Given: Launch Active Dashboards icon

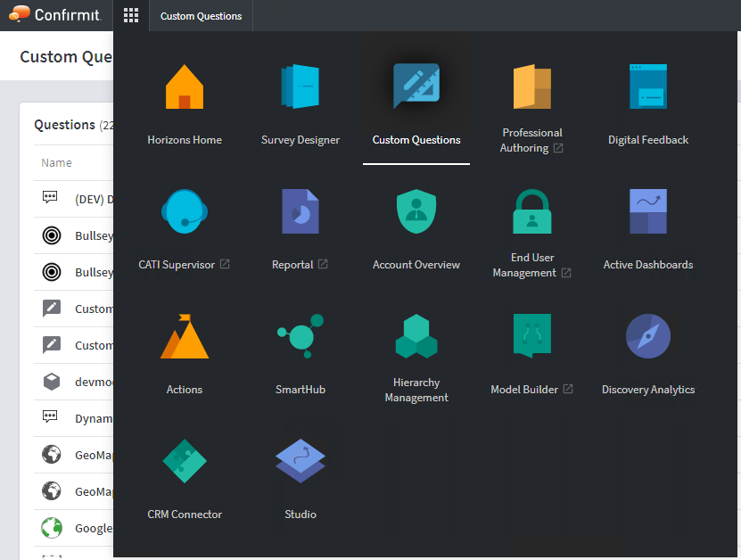Looking at the screenshot, I should (648, 211).
